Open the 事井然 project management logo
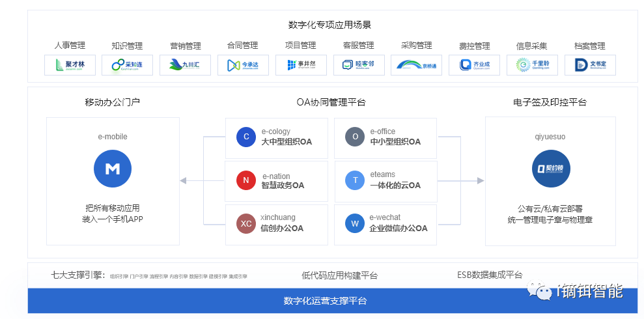The image size is (644, 319). tap(300, 65)
